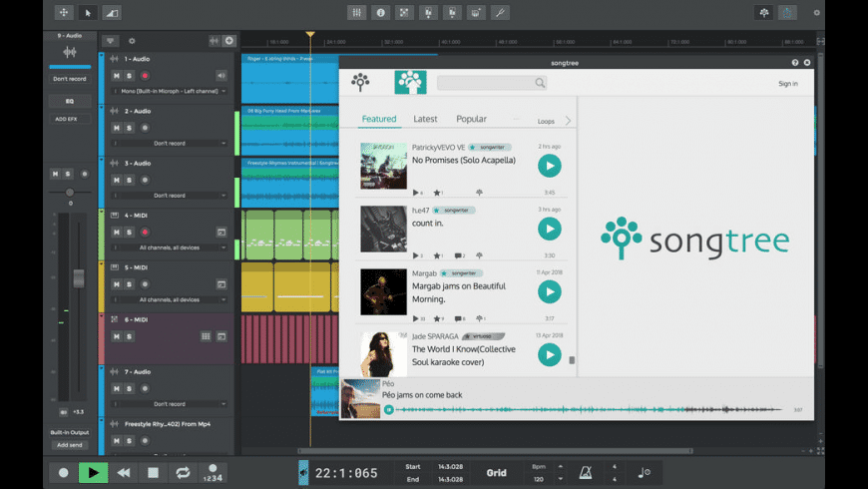
Task: Open the piano roll icon on track 4 - MIDI
Action: point(221,233)
